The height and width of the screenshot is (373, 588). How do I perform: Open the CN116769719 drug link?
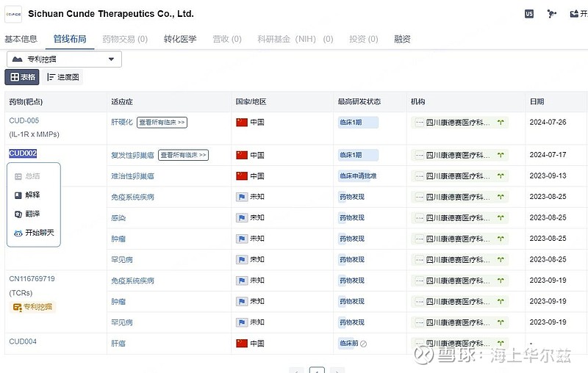32,278
